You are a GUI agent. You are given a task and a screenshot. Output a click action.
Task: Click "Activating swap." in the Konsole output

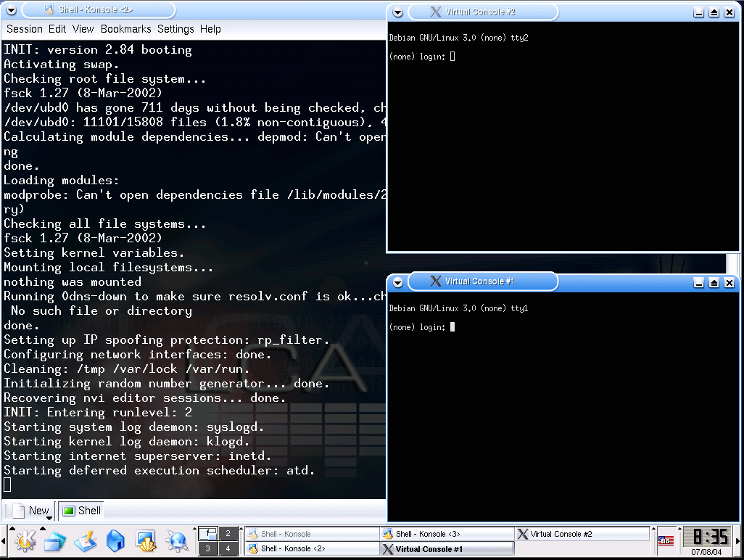point(61,64)
